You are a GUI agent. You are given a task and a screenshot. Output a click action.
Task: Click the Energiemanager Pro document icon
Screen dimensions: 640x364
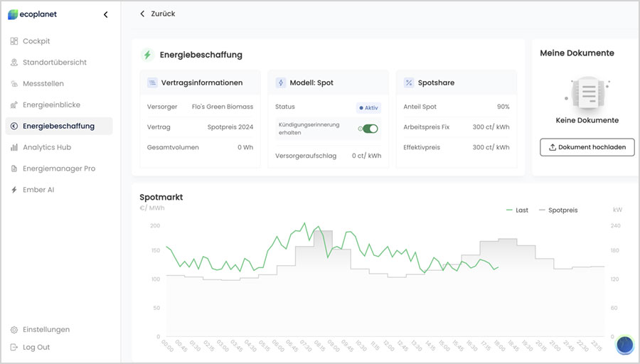point(14,168)
